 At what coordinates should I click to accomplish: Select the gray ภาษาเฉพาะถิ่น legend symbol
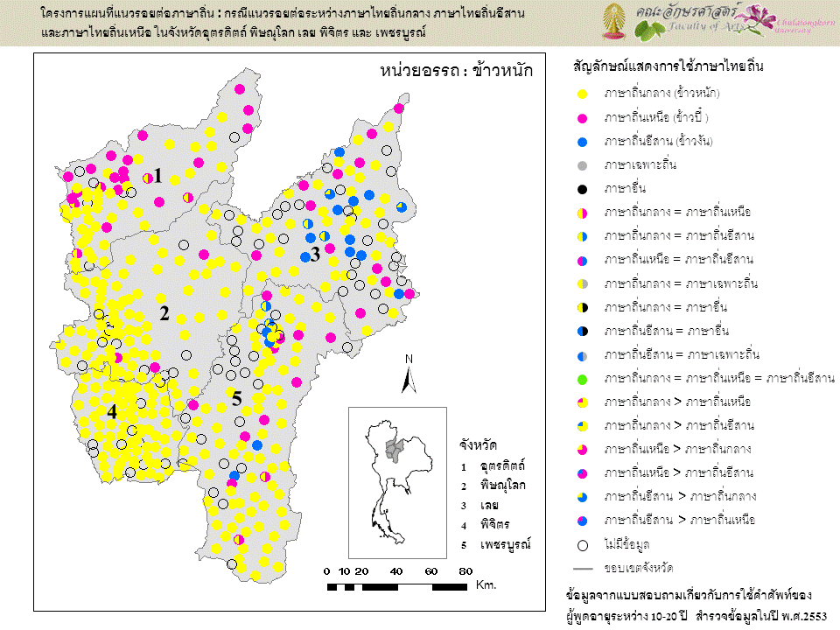[x=581, y=164]
